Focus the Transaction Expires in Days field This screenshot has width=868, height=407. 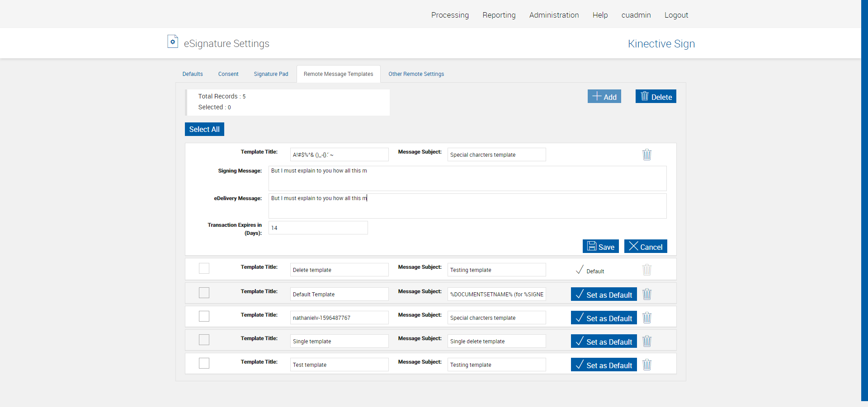[x=318, y=228]
